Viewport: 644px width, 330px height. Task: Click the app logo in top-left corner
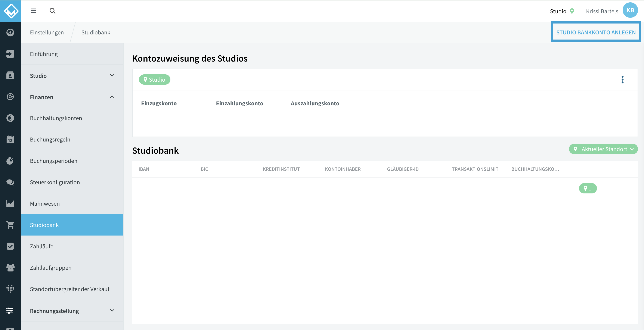tap(11, 11)
